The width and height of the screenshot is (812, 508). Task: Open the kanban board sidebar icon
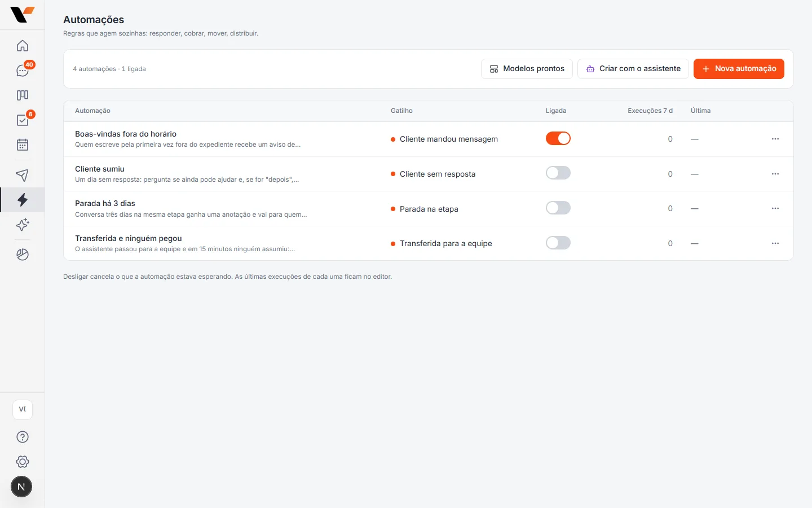(x=23, y=95)
